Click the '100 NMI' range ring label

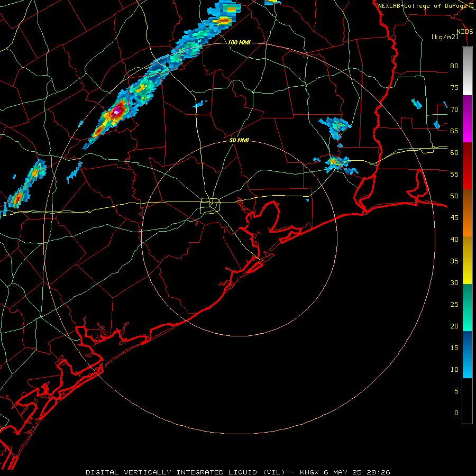click(239, 42)
